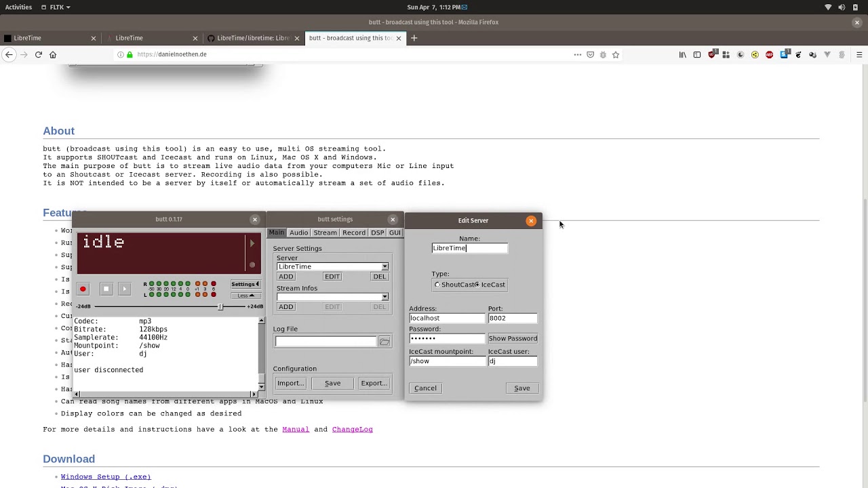
Task: Switch to the DSP tab in butt settings
Action: click(377, 232)
